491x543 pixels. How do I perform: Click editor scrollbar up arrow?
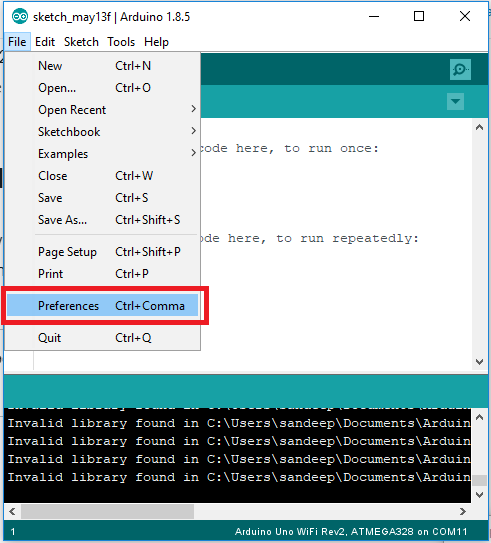click(480, 127)
